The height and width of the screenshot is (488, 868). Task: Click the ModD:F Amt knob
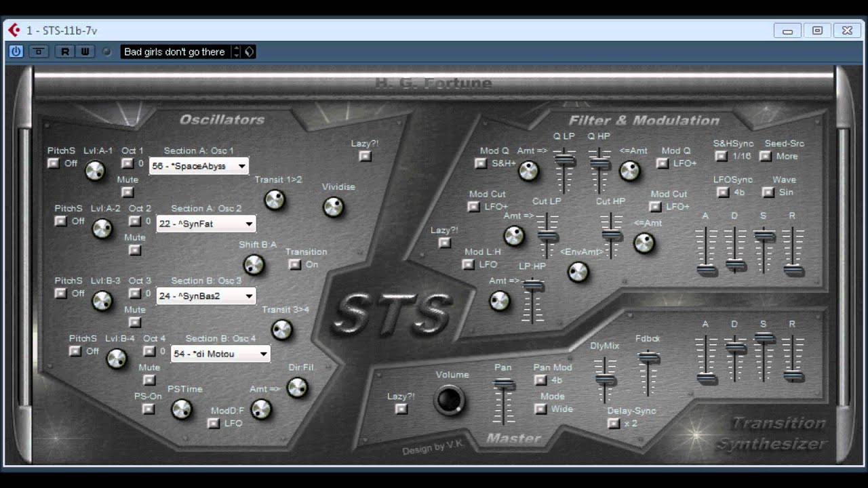pyautogui.click(x=260, y=409)
